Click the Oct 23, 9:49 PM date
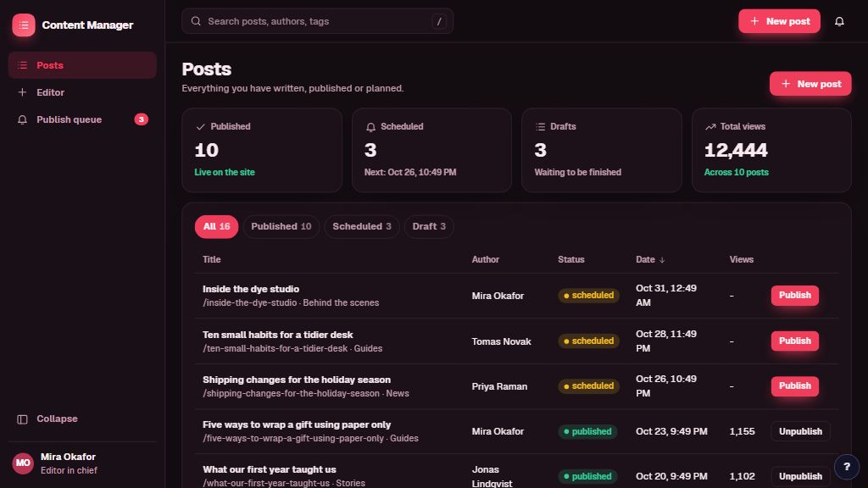The width and height of the screenshot is (868, 488). tap(671, 431)
